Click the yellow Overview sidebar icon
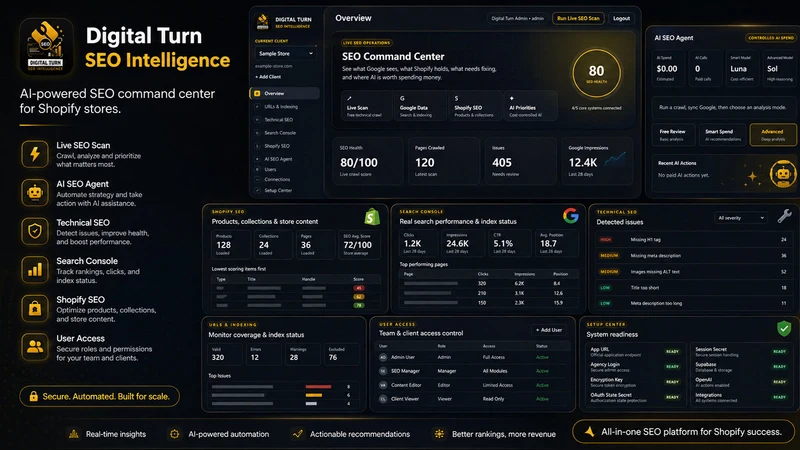The image size is (800, 450). tap(257, 93)
